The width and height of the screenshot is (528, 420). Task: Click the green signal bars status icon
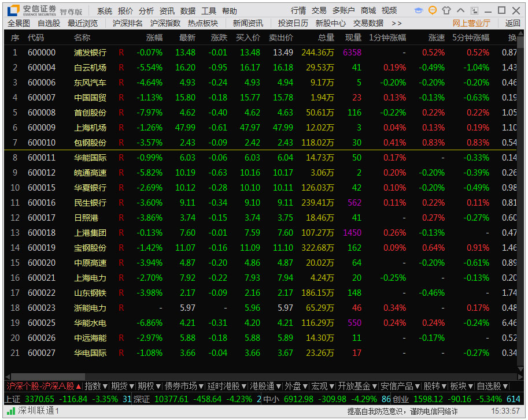click(x=11, y=411)
